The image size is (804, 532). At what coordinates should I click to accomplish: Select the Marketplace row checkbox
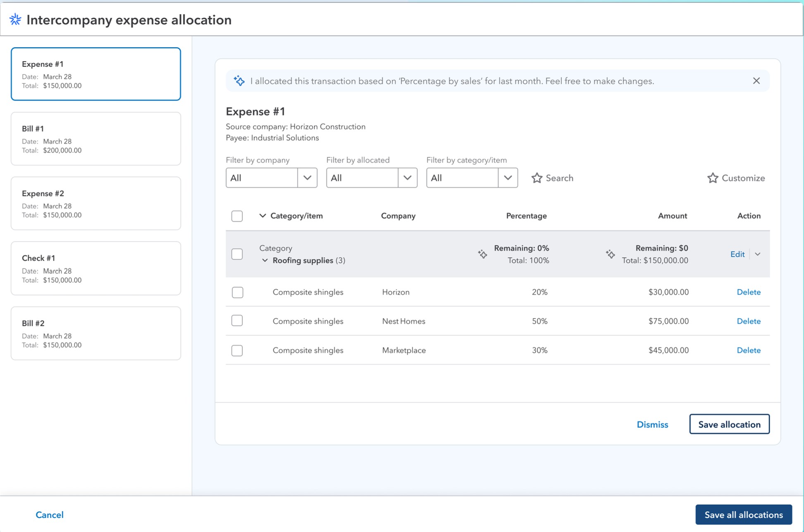(237, 350)
